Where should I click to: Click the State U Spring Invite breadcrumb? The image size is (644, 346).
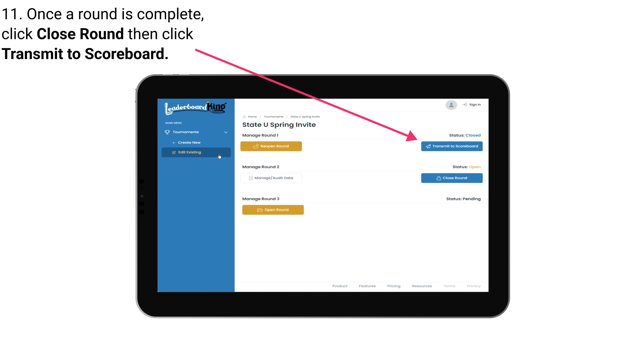(x=305, y=116)
